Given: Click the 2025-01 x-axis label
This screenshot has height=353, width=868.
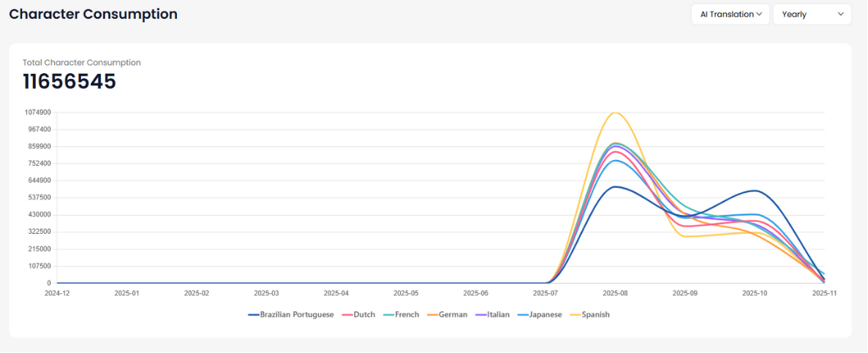Looking at the screenshot, I should 127,292.
